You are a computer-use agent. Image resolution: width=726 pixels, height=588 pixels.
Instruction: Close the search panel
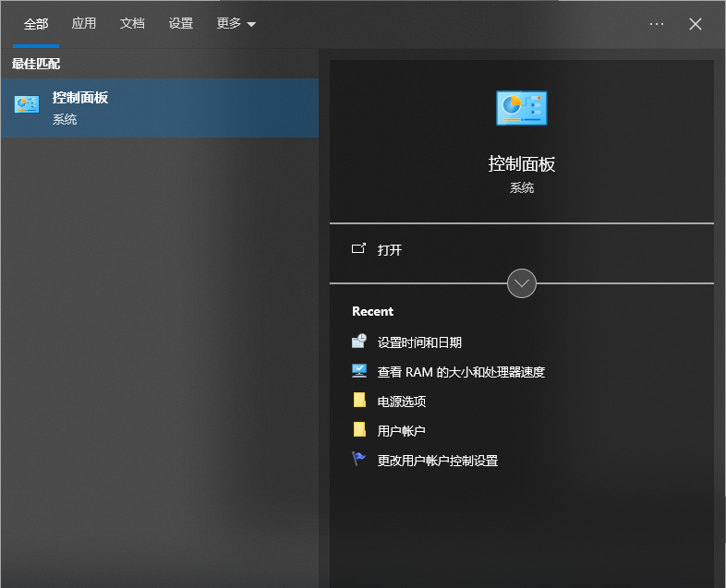pos(696,24)
